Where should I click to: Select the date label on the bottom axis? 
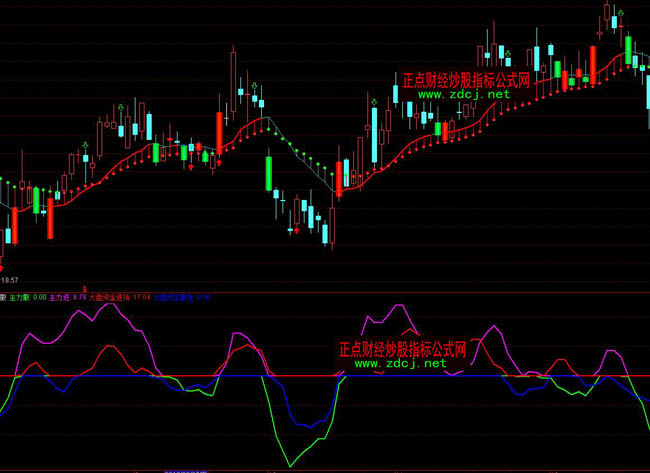click(x=185, y=469)
